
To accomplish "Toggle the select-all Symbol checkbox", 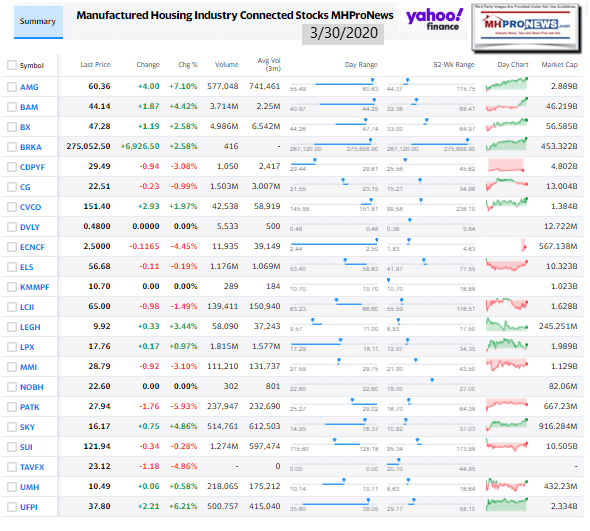I will (12, 65).
